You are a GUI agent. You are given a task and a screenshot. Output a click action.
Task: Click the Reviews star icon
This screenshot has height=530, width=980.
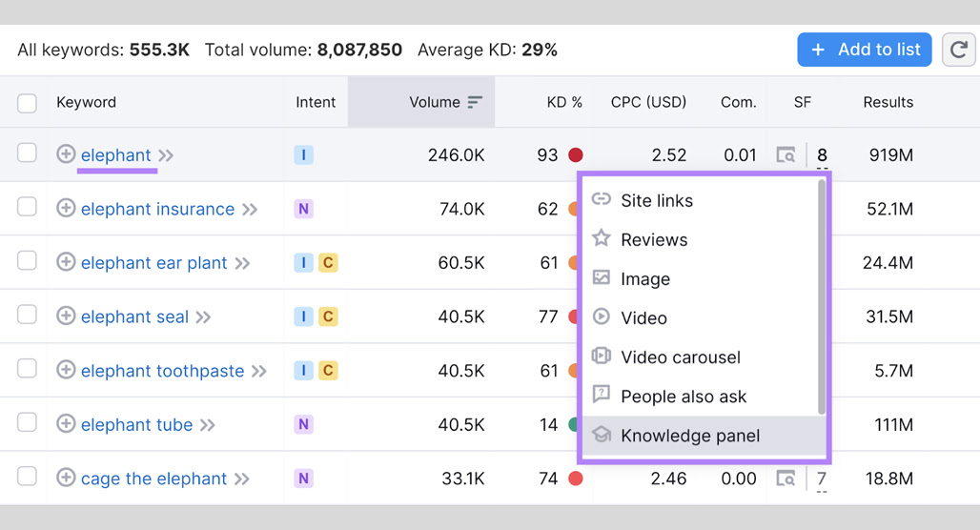pyautogui.click(x=602, y=238)
